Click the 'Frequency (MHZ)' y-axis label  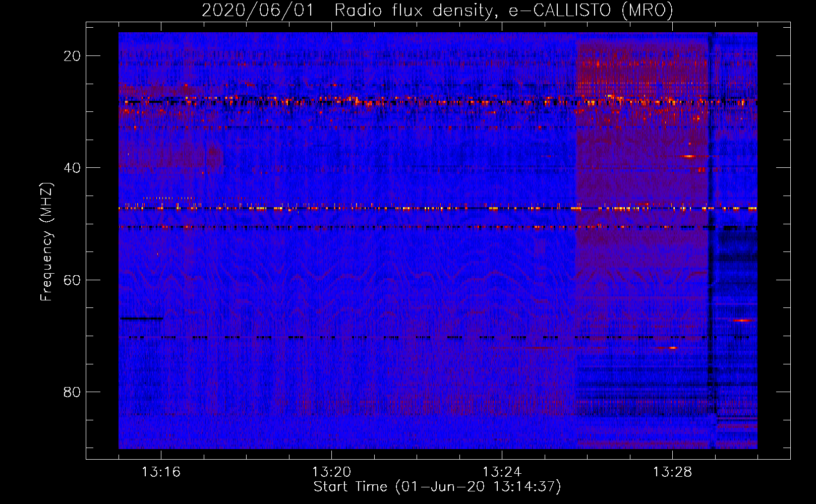46,242
